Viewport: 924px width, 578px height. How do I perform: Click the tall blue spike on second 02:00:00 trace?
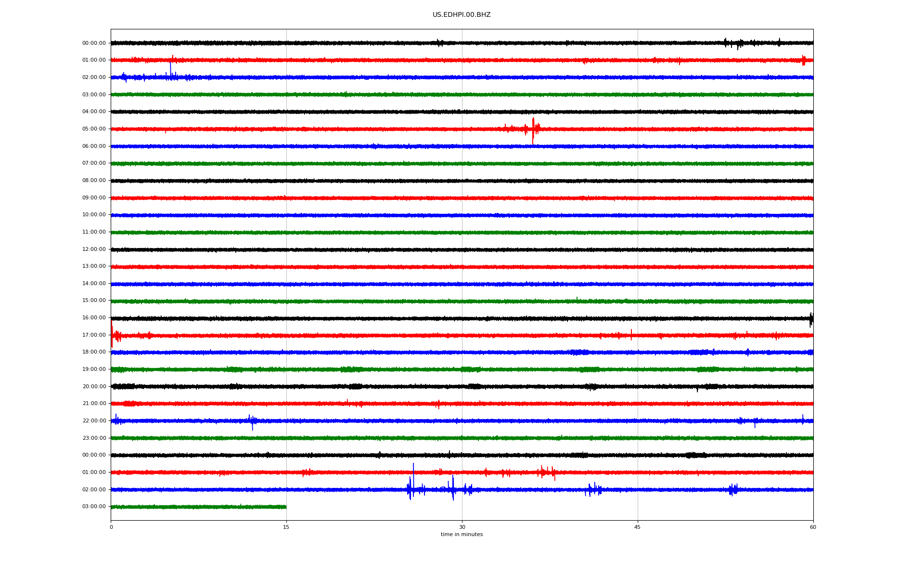[x=413, y=474]
